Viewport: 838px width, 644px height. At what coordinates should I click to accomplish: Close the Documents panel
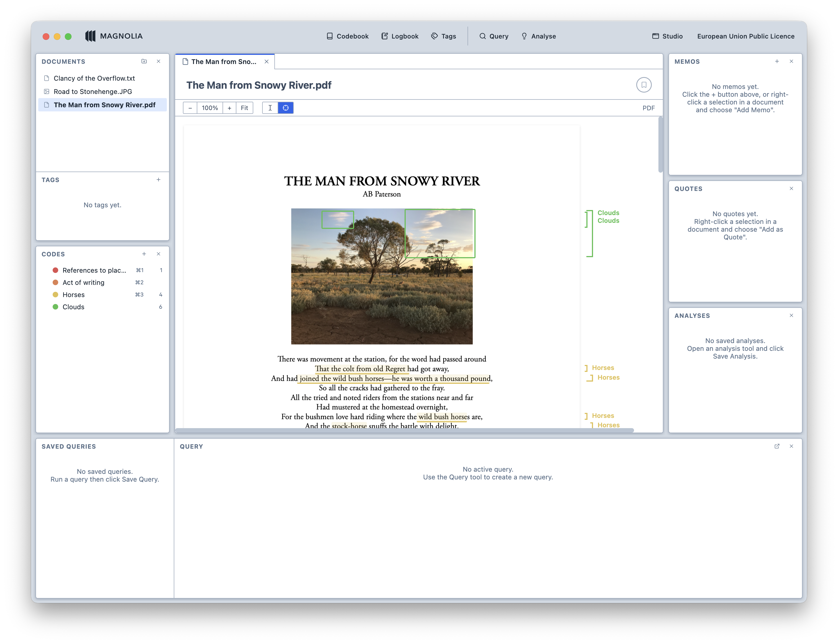coord(158,61)
